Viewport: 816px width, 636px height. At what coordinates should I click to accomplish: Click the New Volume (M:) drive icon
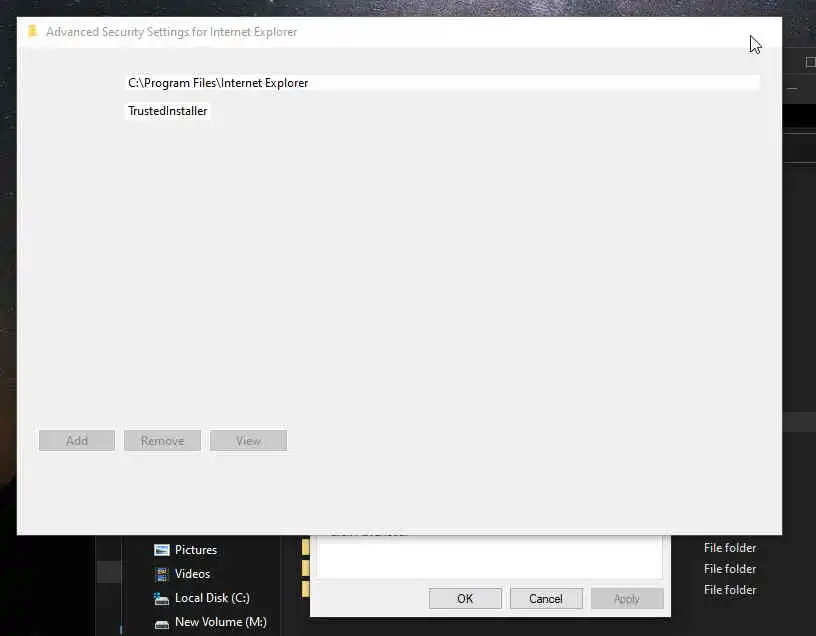[x=162, y=624]
